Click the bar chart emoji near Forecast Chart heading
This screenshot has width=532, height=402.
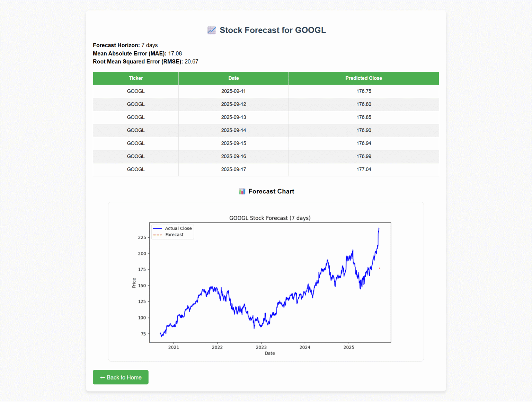tap(241, 191)
